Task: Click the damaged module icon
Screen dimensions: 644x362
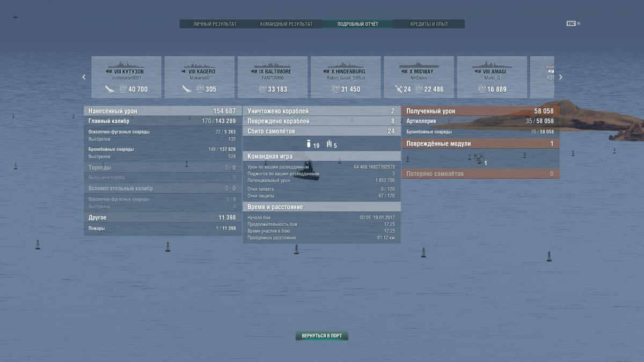Action: (479, 158)
